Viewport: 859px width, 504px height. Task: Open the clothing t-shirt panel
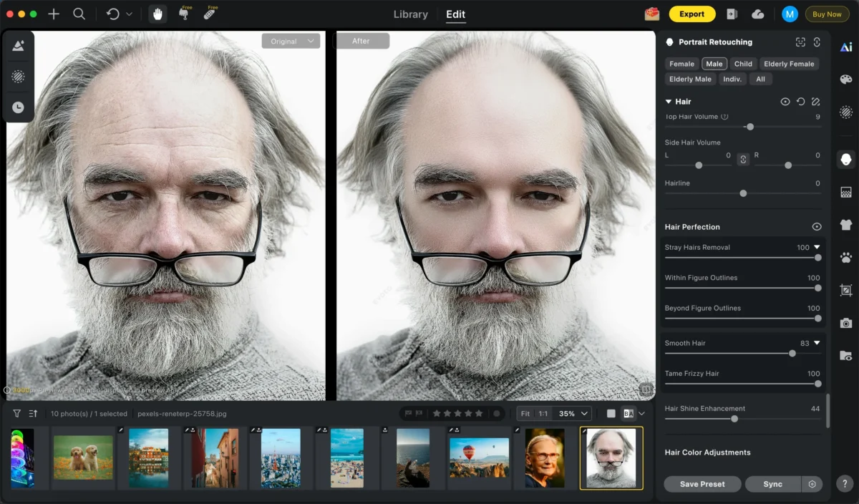coord(846,225)
